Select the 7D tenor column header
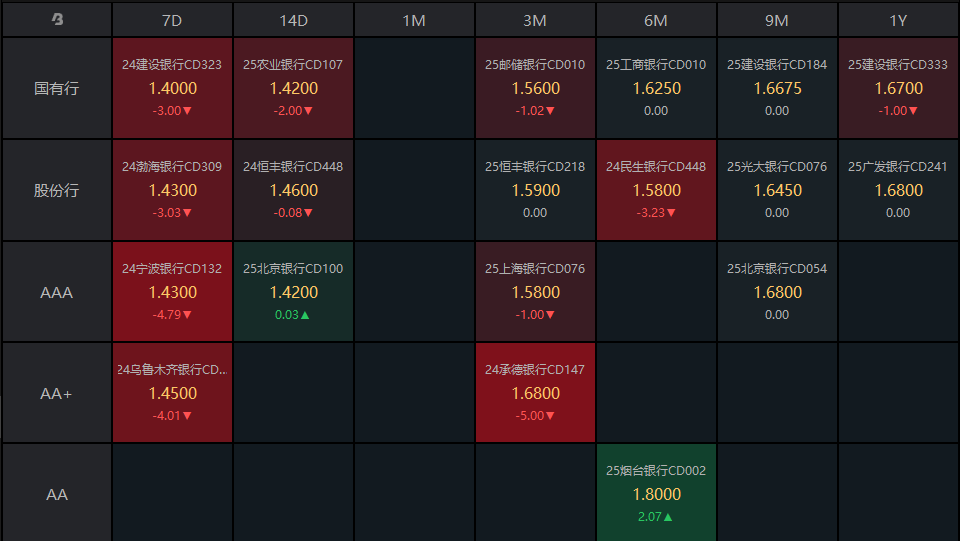 pyautogui.click(x=172, y=20)
